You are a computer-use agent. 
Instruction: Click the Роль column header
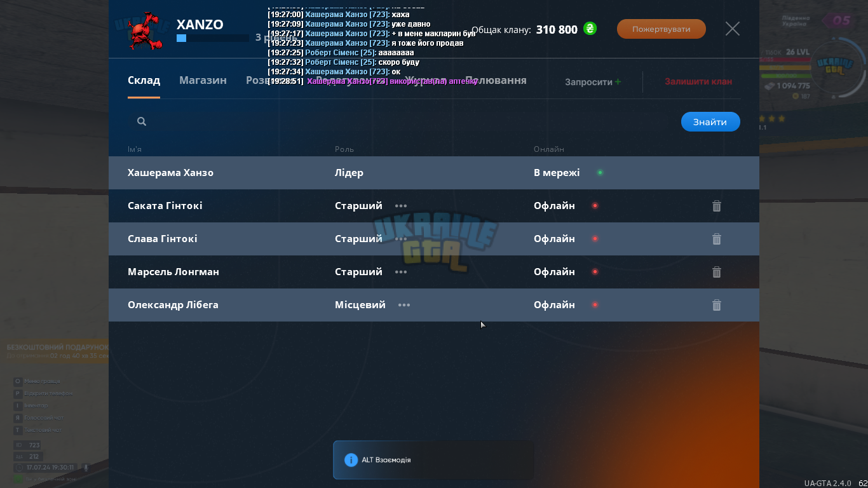tap(344, 149)
